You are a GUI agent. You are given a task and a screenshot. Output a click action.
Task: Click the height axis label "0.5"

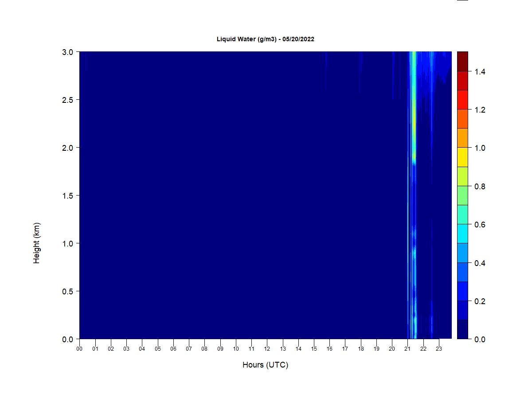tap(68, 291)
